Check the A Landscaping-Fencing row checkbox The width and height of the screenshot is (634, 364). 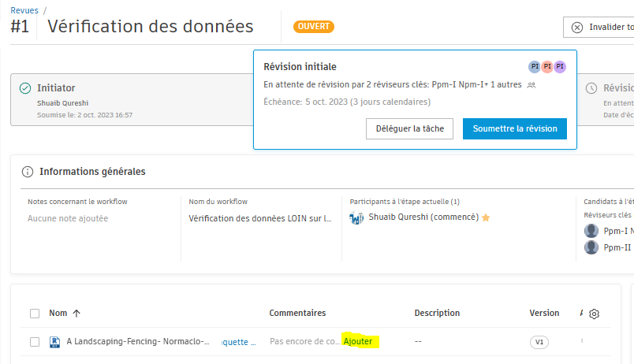(x=35, y=342)
